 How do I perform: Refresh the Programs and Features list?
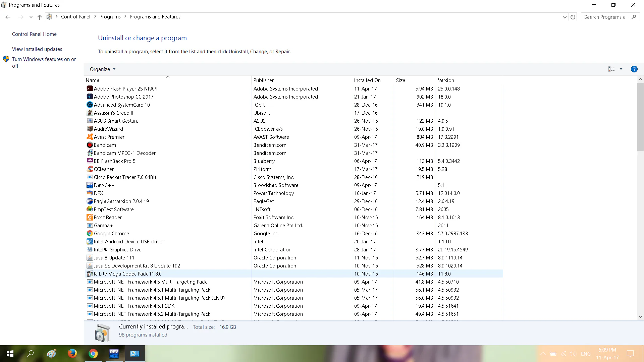pyautogui.click(x=573, y=17)
